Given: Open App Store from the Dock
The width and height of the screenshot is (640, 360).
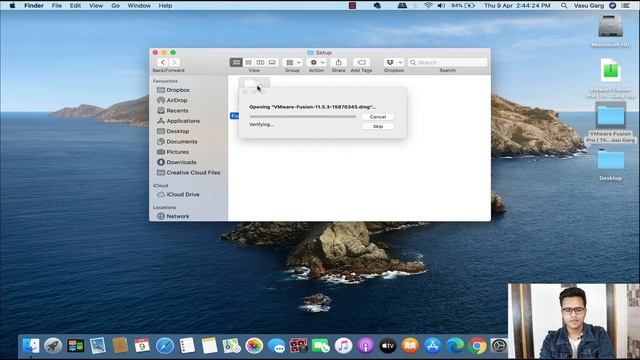Looking at the screenshot, I should pos(433,346).
